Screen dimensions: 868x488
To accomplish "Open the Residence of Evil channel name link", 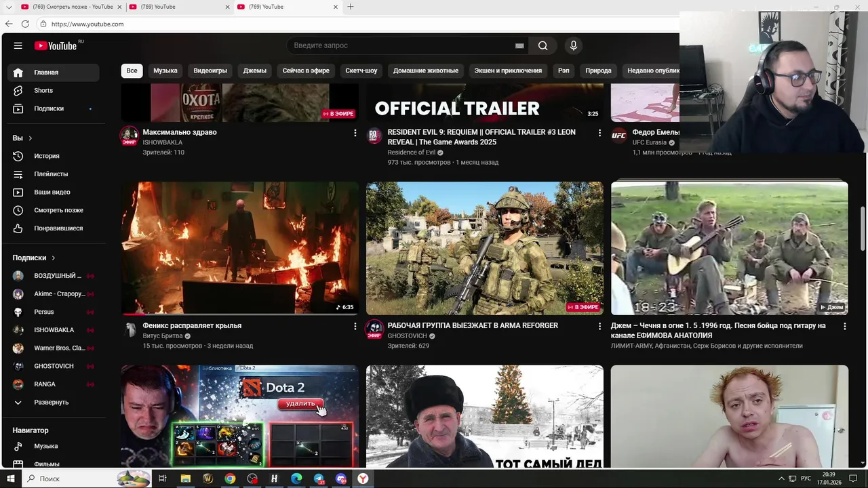I will click(x=412, y=152).
